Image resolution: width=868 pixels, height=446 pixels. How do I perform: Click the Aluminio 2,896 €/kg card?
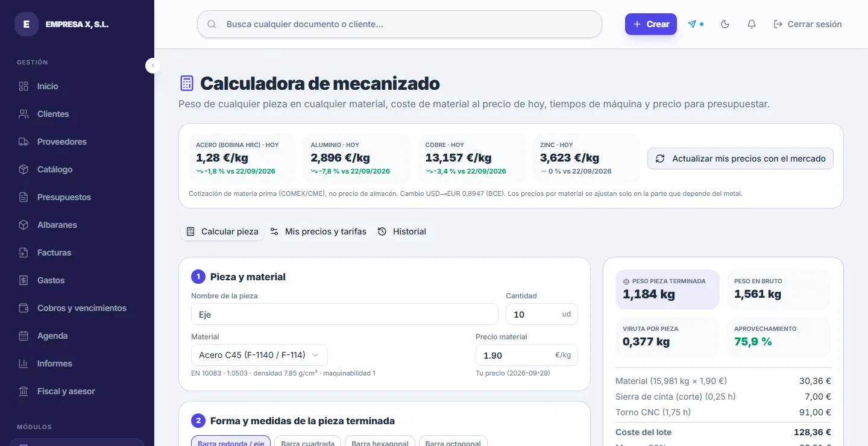pyautogui.click(x=357, y=159)
